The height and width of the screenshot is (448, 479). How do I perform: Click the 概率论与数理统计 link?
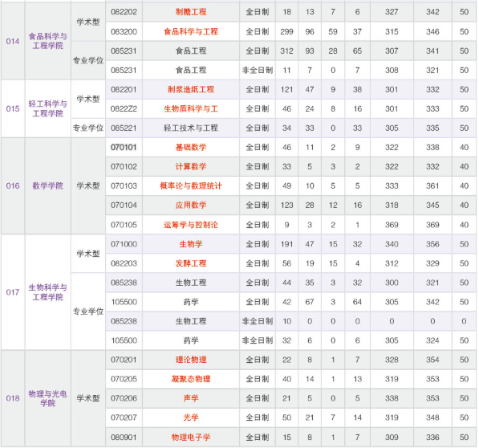click(x=191, y=185)
